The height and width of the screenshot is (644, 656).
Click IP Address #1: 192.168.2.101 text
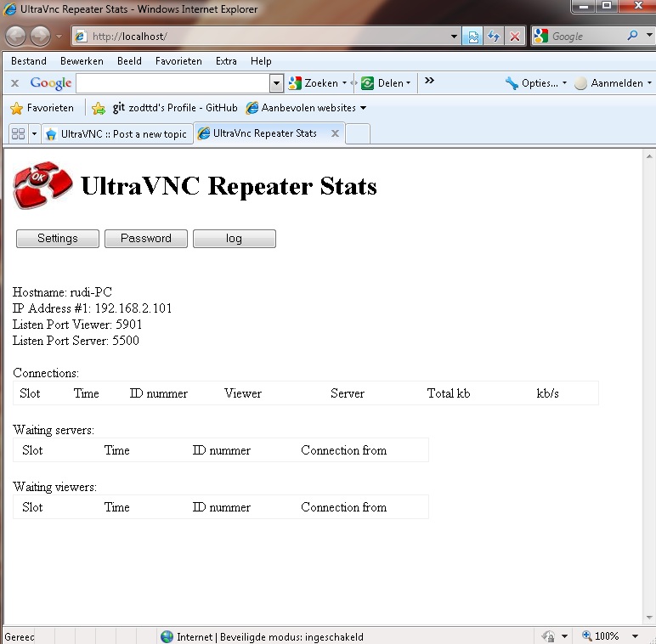click(92, 308)
